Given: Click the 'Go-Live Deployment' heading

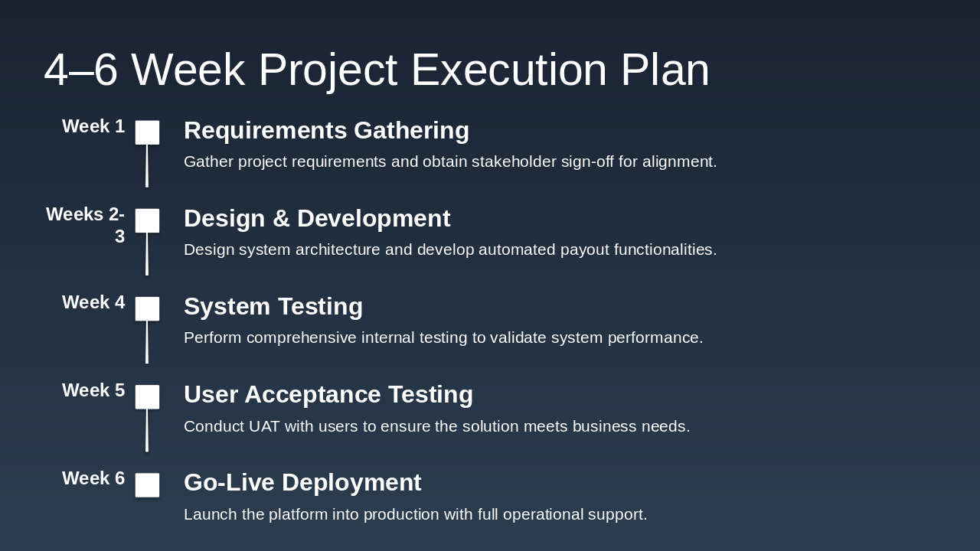Looking at the screenshot, I should [x=302, y=482].
